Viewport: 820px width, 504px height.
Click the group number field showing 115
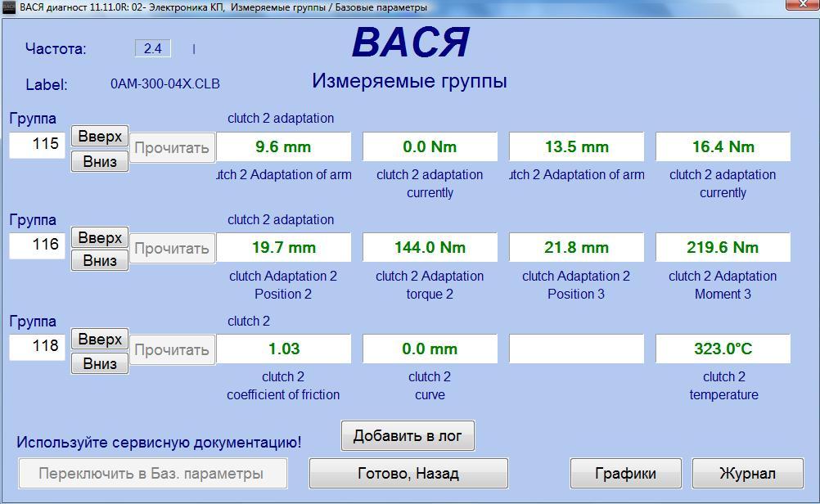[x=37, y=145]
